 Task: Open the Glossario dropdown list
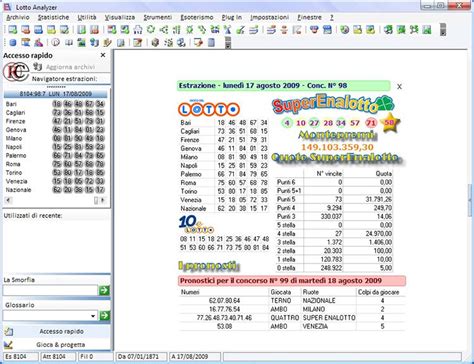pos(93,316)
